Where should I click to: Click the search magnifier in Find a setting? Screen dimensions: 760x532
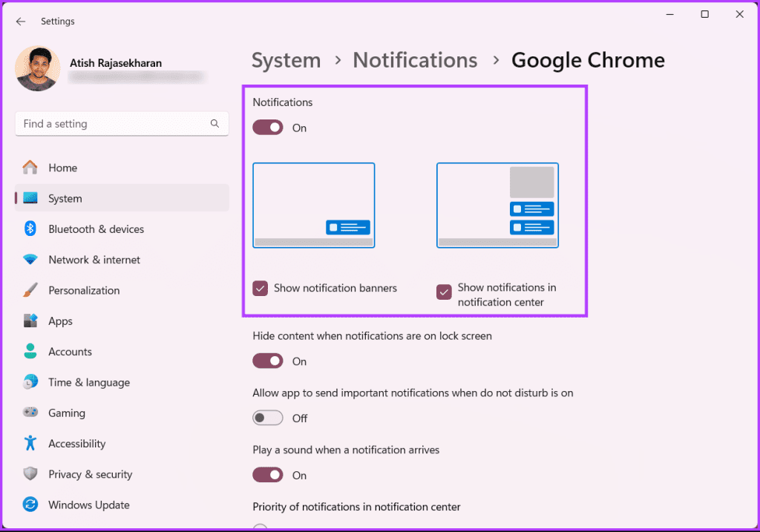click(x=214, y=123)
